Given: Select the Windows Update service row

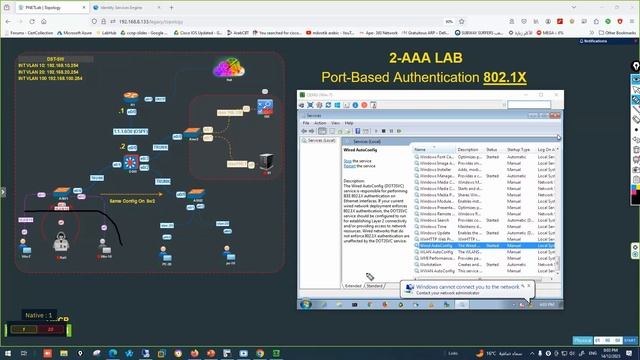Looking at the screenshot, I should pyautogui.click(x=485, y=233).
